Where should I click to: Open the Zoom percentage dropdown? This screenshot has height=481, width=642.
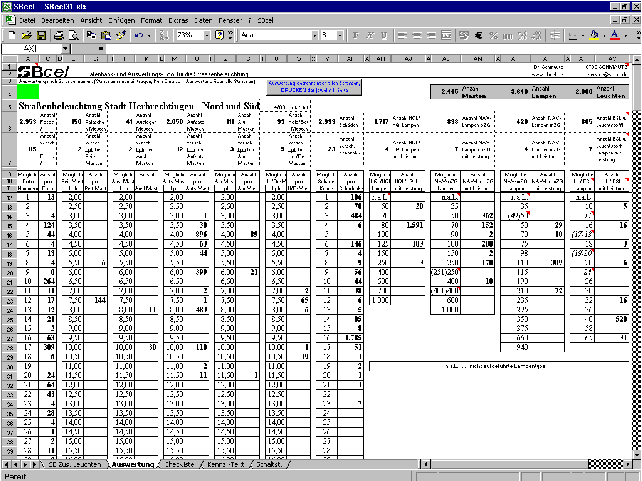(207, 36)
